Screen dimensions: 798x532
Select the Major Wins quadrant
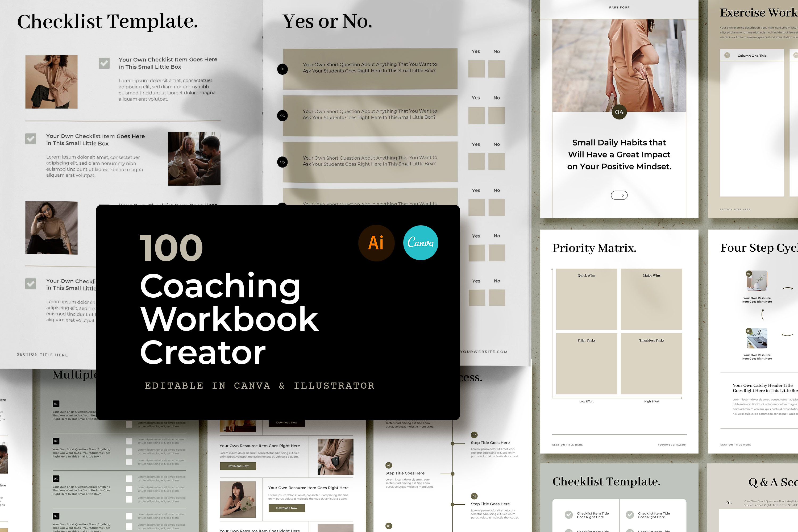pyautogui.click(x=651, y=299)
